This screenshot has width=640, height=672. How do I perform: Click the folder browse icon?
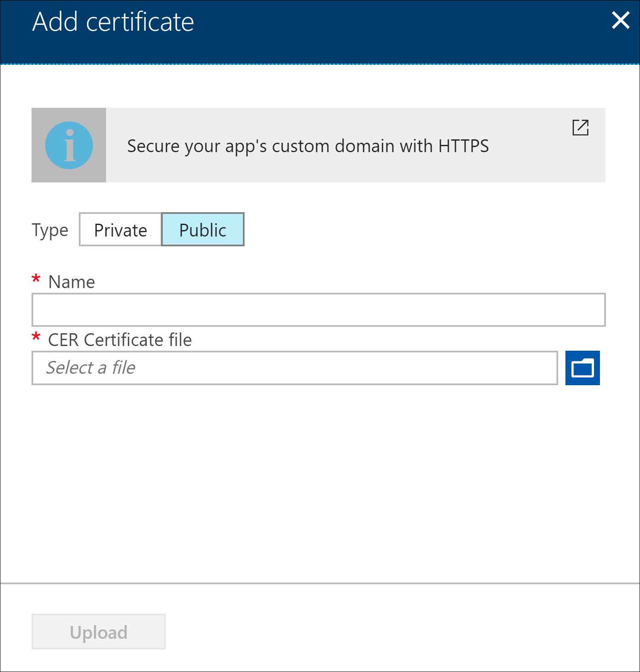(582, 368)
